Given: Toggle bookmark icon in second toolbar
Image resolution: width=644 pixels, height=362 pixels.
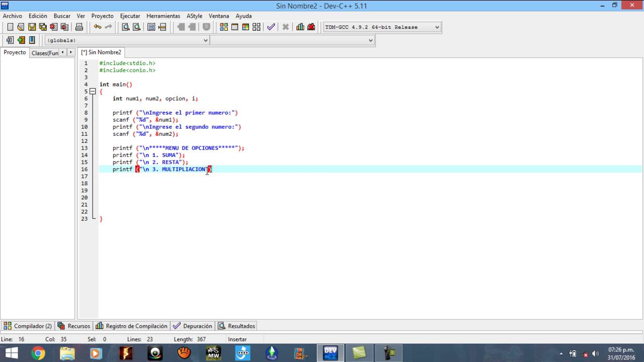Looking at the screenshot, I should coord(32,40).
